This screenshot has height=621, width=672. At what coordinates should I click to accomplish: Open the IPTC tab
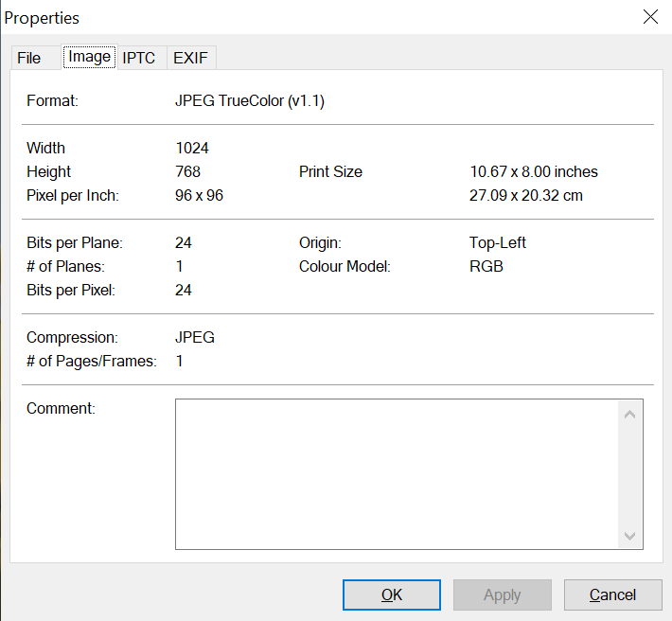[139, 58]
